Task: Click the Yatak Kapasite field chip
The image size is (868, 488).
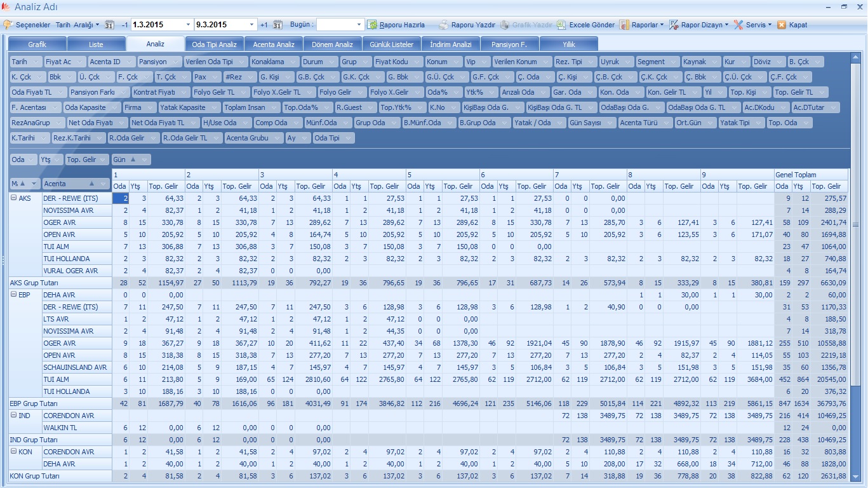Action: [189, 107]
